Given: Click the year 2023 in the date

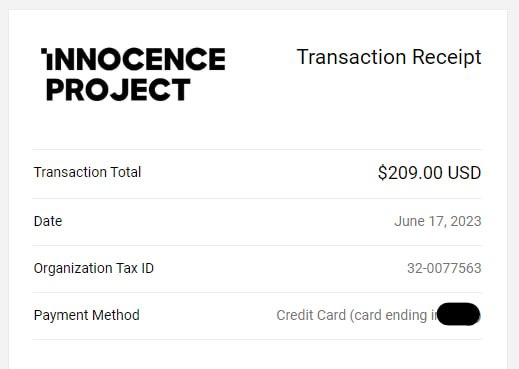Looking at the screenshot, I should pyautogui.click(x=466, y=221).
